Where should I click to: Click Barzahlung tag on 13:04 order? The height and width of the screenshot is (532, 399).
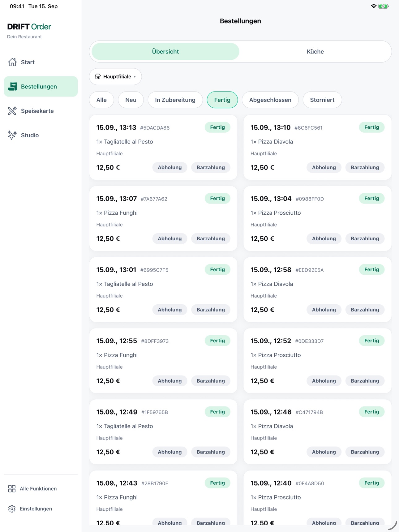(x=365, y=238)
